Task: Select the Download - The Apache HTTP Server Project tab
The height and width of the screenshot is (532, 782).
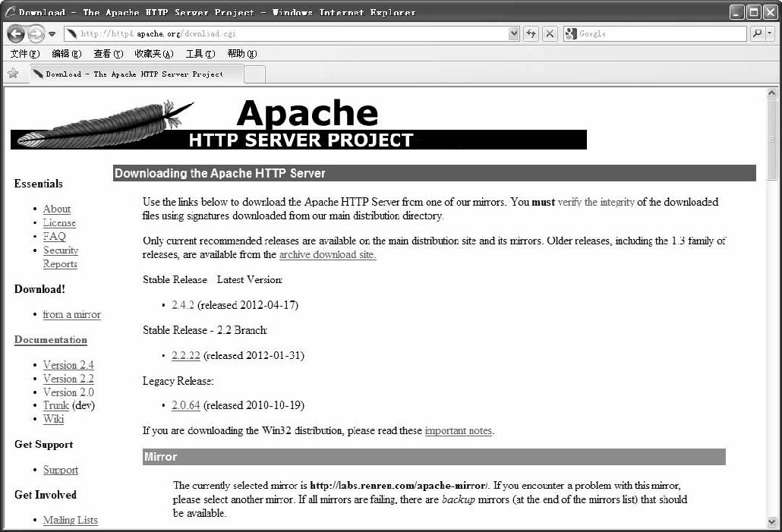Action: pyautogui.click(x=137, y=74)
